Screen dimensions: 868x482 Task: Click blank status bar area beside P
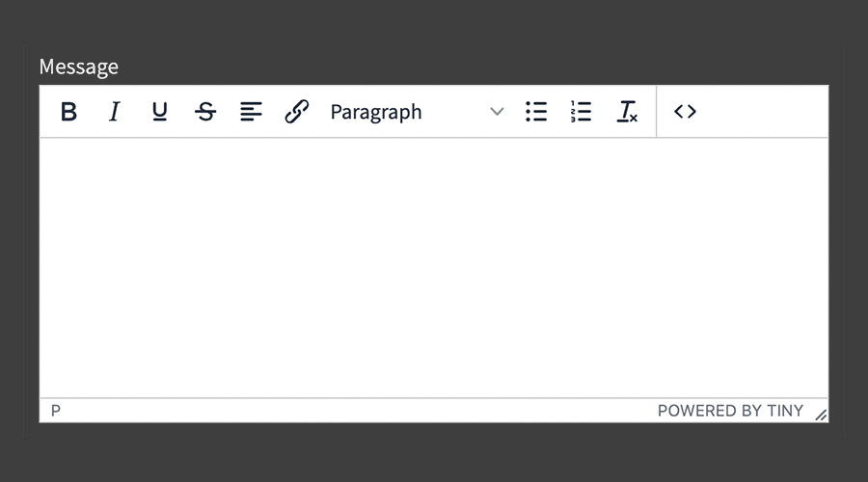click(338, 411)
